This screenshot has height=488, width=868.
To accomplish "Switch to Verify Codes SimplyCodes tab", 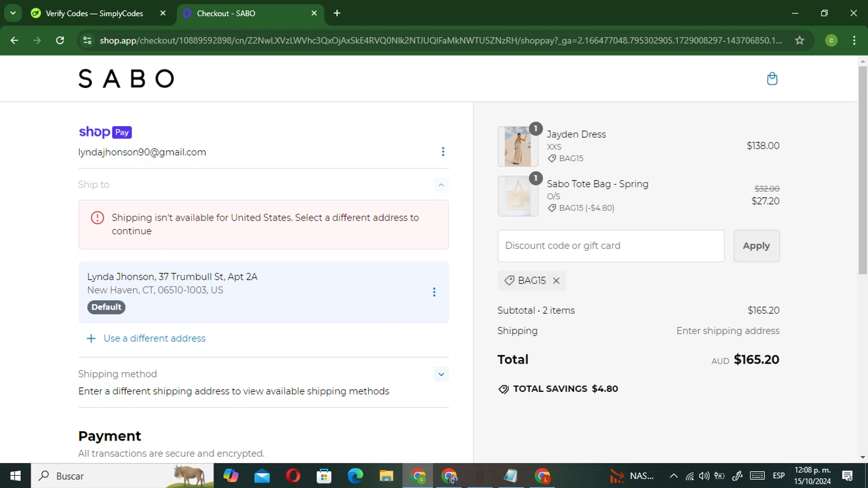I will point(94,13).
